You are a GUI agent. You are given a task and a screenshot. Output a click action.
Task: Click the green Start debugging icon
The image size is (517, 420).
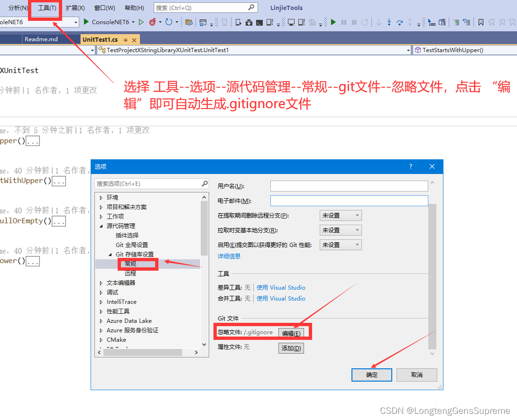pos(333,21)
